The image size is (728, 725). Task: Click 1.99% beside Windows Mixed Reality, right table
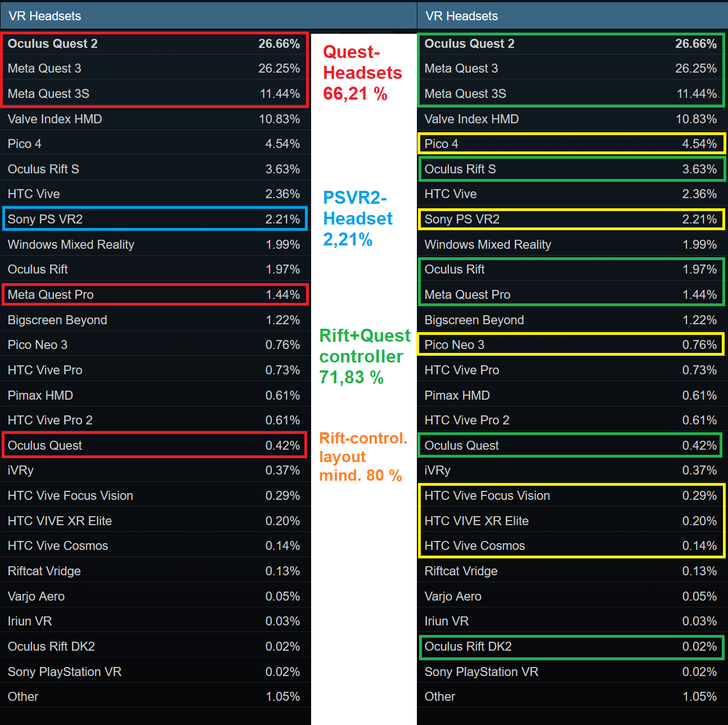pyautogui.click(x=699, y=245)
